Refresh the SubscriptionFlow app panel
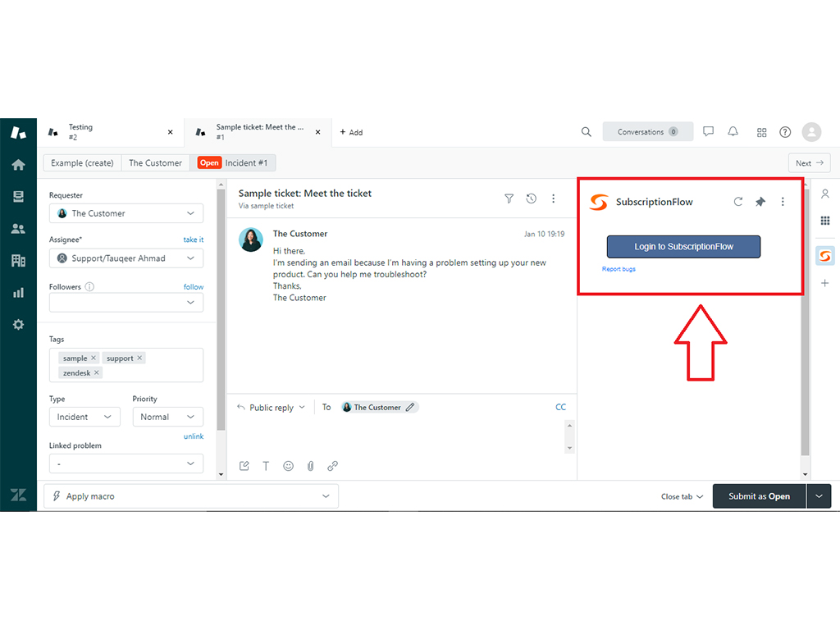The height and width of the screenshot is (630, 840). [x=738, y=202]
